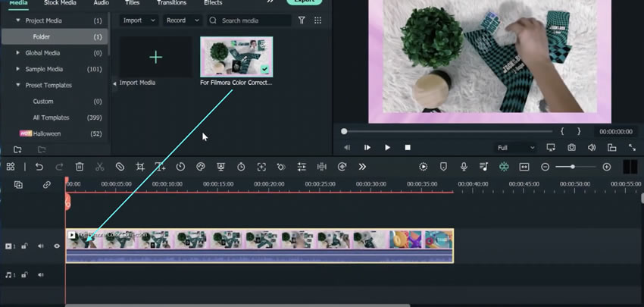Image resolution: width=644 pixels, height=307 pixels.
Task: Click the Import Media plus tile
Action: point(155,57)
